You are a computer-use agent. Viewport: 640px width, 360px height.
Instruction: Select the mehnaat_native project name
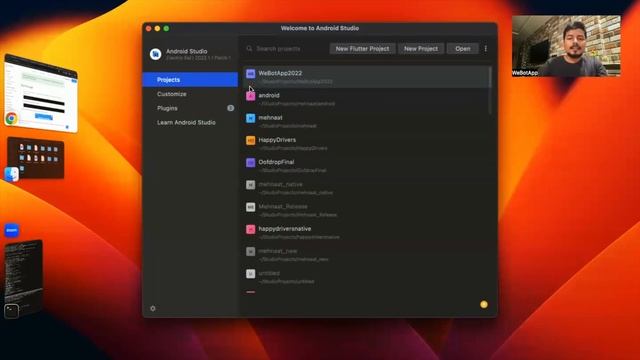click(280, 184)
